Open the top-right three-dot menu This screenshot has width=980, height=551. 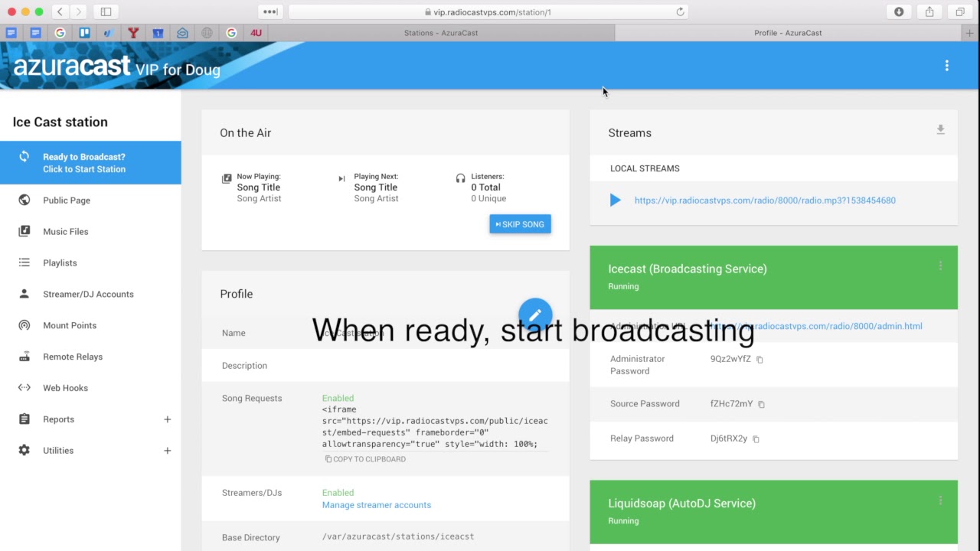946,66
